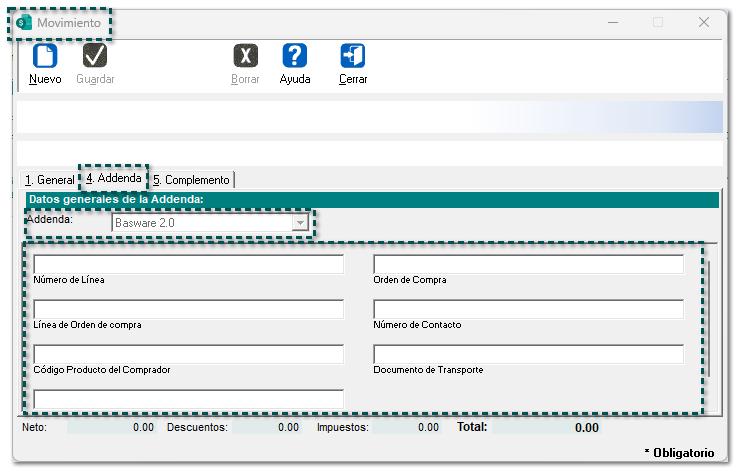Click the Nuevo toolbar icon

click(45, 56)
